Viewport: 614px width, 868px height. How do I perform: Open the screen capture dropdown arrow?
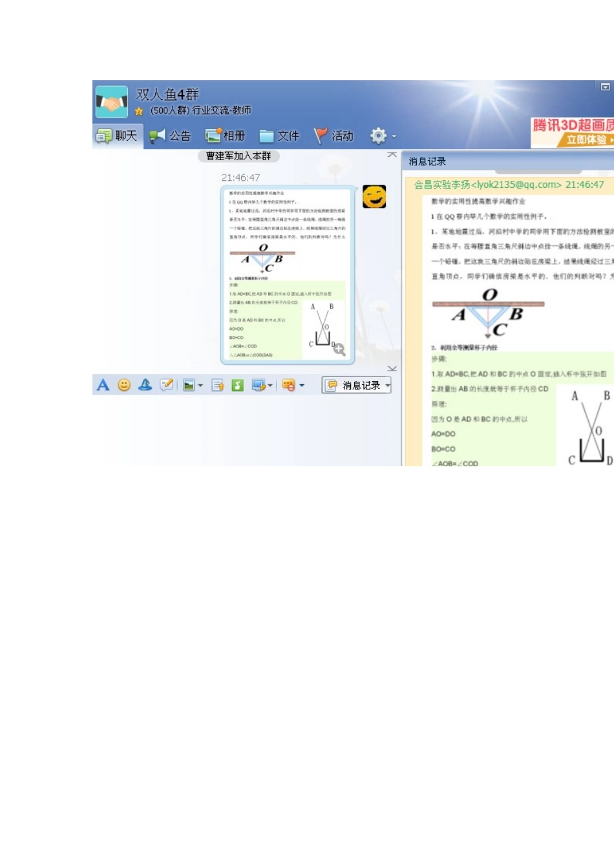[270, 386]
